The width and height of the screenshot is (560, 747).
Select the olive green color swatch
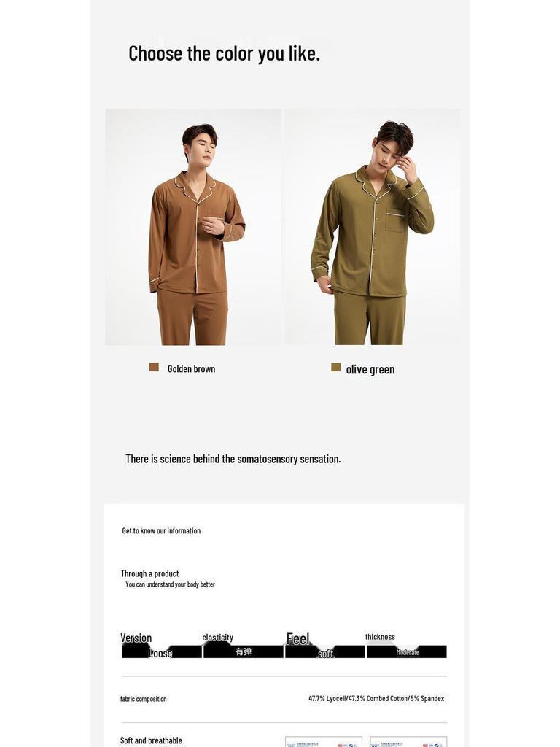click(x=335, y=367)
